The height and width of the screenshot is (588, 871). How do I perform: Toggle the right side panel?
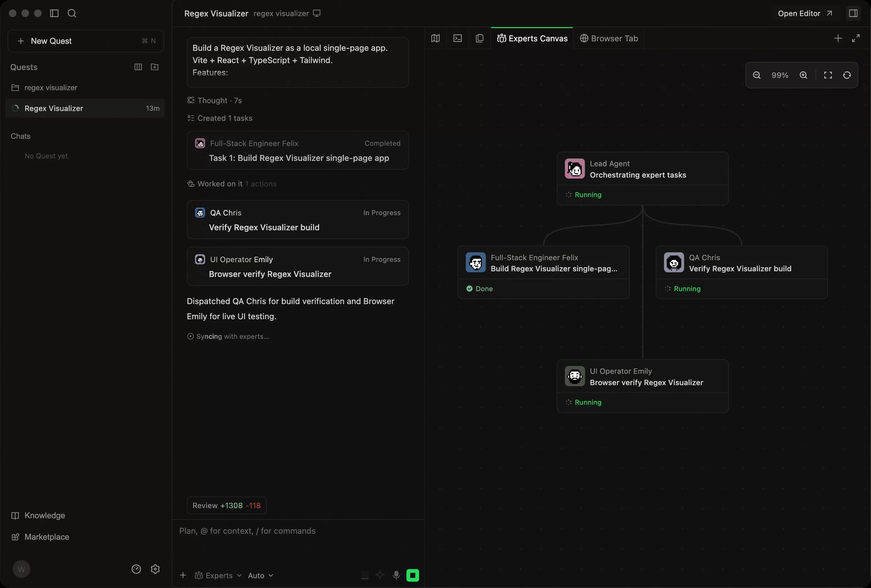[853, 14]
